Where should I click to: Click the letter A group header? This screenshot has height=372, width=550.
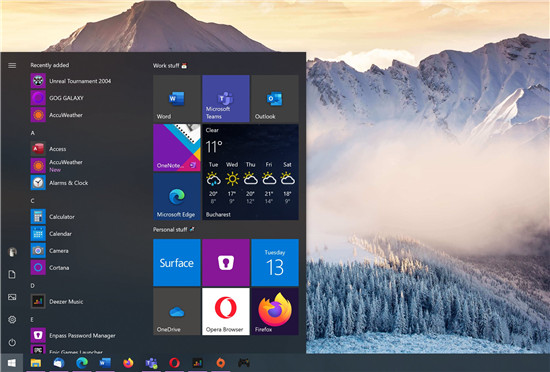tap(33, 133)
